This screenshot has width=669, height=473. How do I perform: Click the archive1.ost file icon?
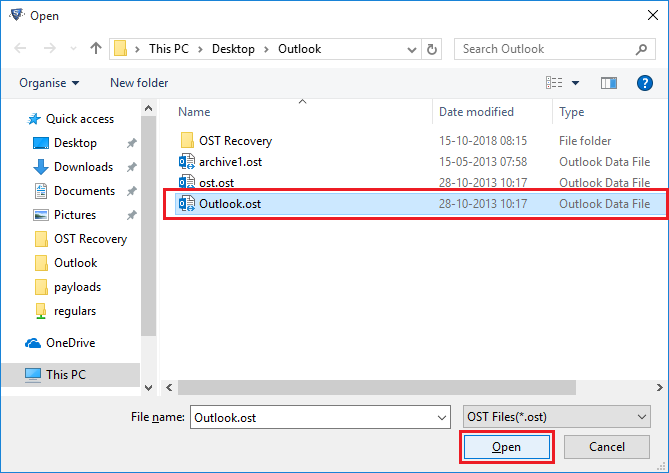186,162
